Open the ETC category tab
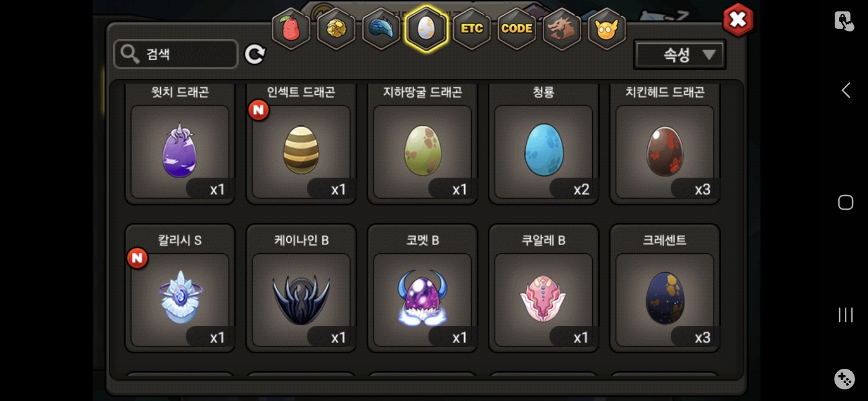The width and height of the screenshot is (868, 401). coord(472,29)
